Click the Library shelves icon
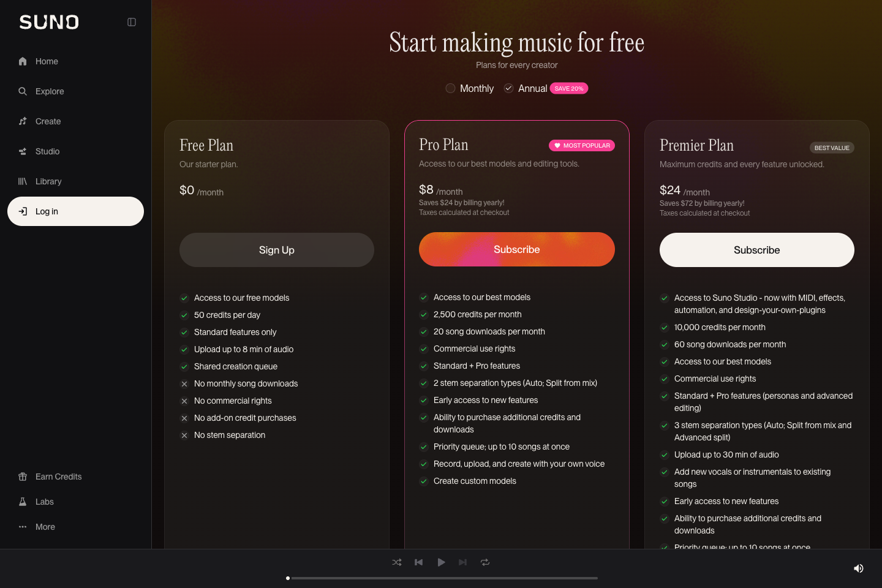 [23, 181]
